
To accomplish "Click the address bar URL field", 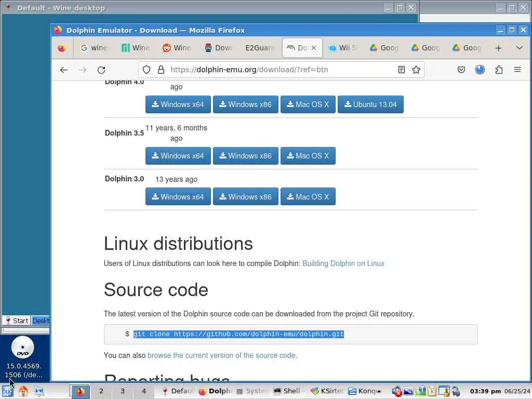I will [282, 70].
